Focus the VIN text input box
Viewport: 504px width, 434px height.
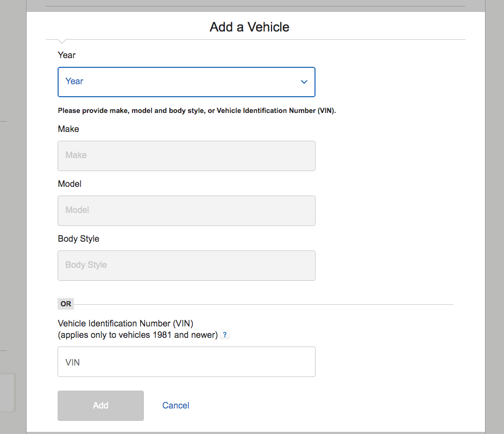click(186, 362)
